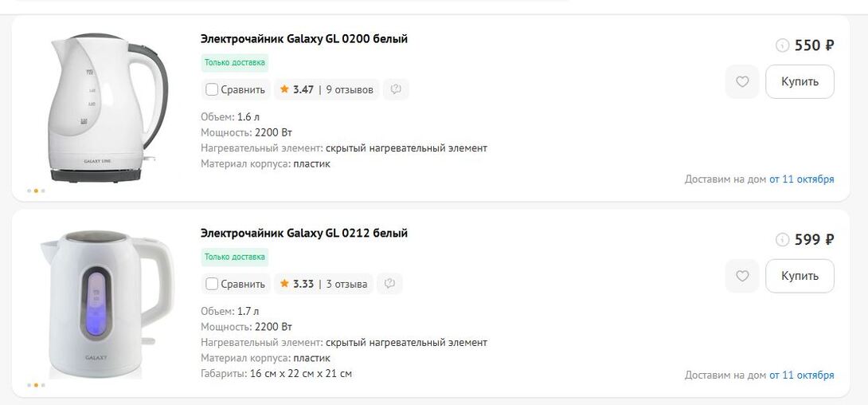Add Galaxy GL 0200 to favorites heart

click(x=742, y=81)
